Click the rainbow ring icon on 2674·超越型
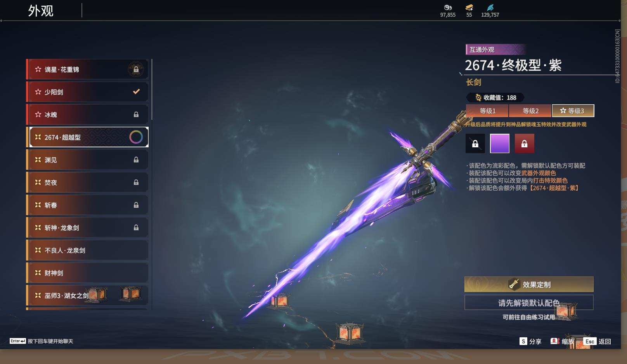627x364 pixels. (x=136, y=137)
